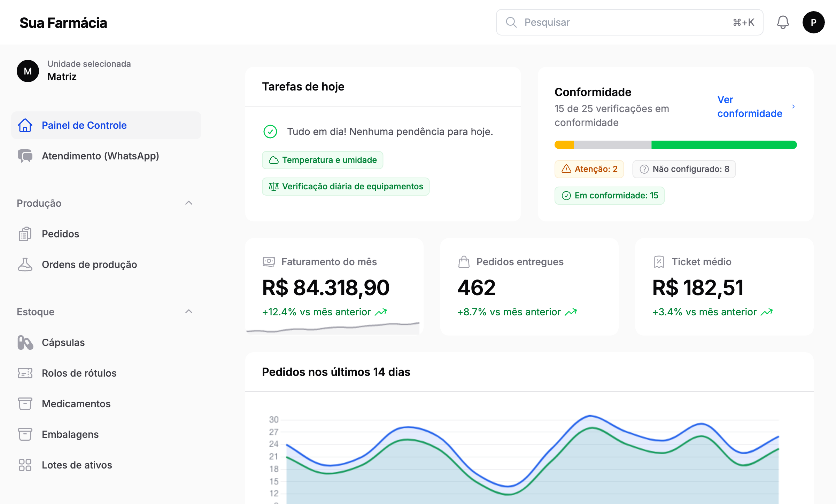
Task: Click the trend arrow after +12.4% vs mês anterior
Action: click(x=381, y=312)
